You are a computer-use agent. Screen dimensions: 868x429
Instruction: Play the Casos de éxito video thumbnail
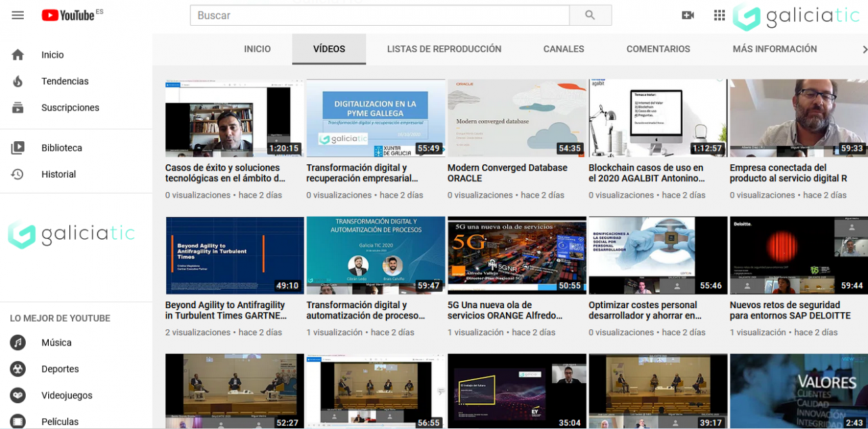[x=235, y=118]
